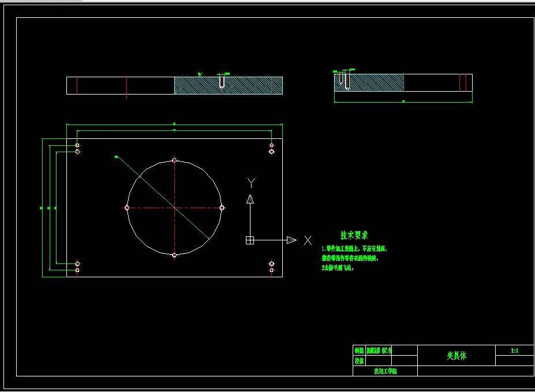Image resolution: width=535 pixels, height=392 pixels.
Task: Click the Y axis label
Action: pyautogui.click(x=251, y=183)
